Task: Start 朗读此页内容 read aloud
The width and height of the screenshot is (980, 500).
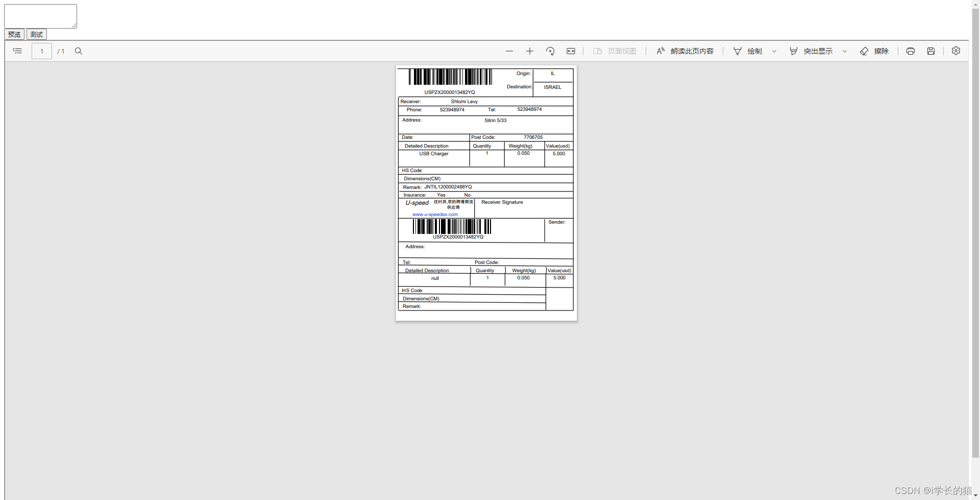Action: point(684,51)
